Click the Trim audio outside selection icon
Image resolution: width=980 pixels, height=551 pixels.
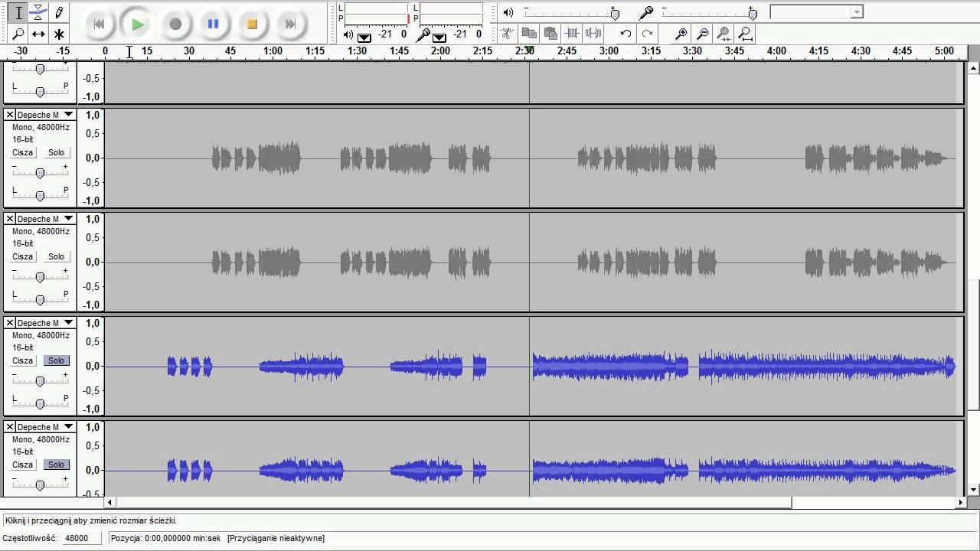(x=572, y=33)
